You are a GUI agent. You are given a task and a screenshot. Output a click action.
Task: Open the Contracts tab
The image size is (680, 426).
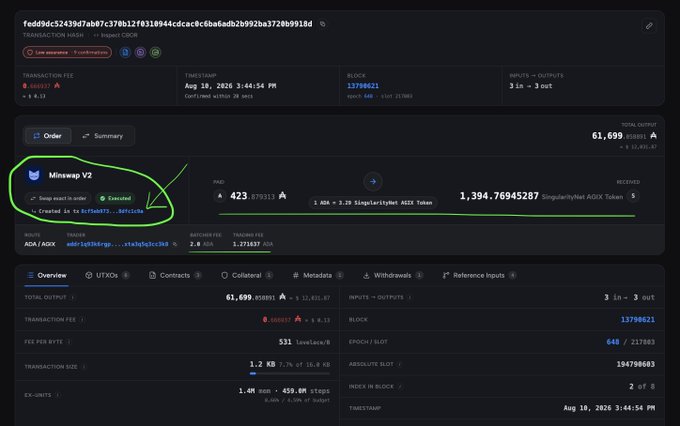tap(175, 275)
